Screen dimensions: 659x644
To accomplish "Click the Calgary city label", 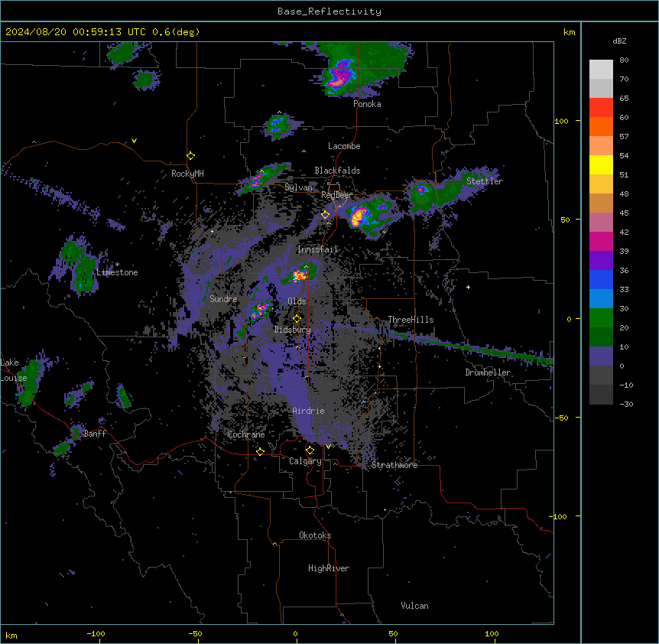I will pos(305,461).
